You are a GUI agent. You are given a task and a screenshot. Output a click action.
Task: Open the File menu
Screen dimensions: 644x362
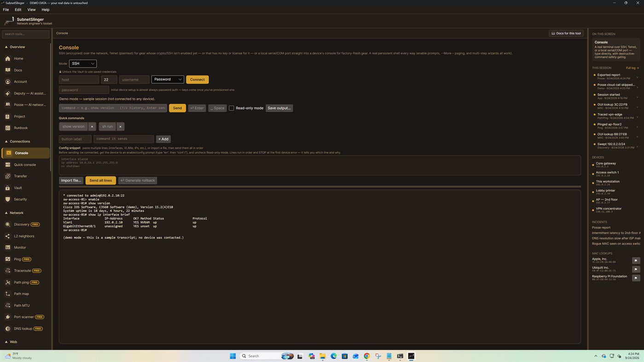click(x=6, y=10)
